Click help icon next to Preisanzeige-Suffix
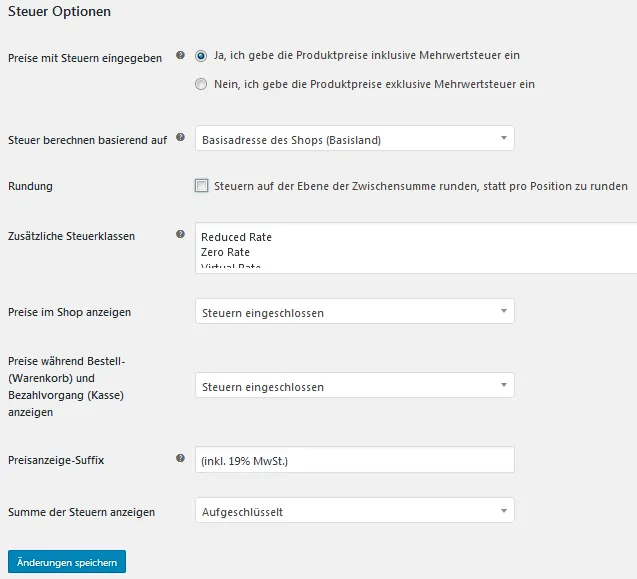637x579 pixels. coord(180,458)
